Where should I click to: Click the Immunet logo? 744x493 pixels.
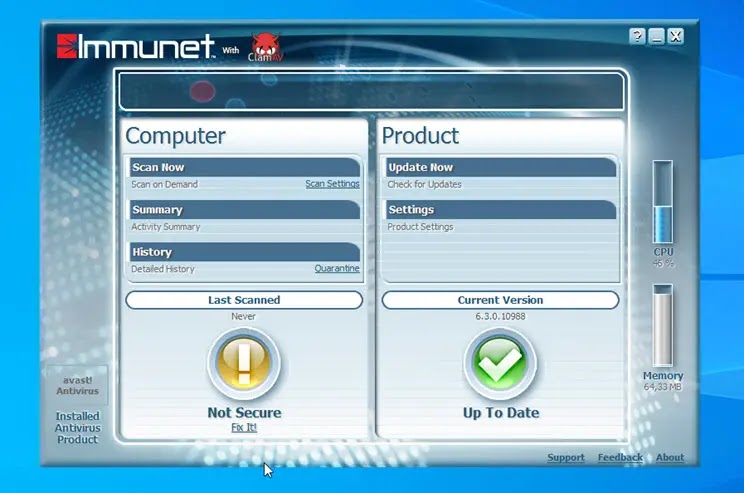pyautogui.click(x=135, y=46)
